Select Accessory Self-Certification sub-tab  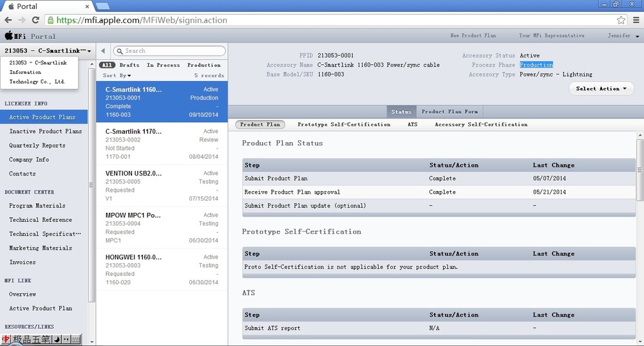(481, 124)
